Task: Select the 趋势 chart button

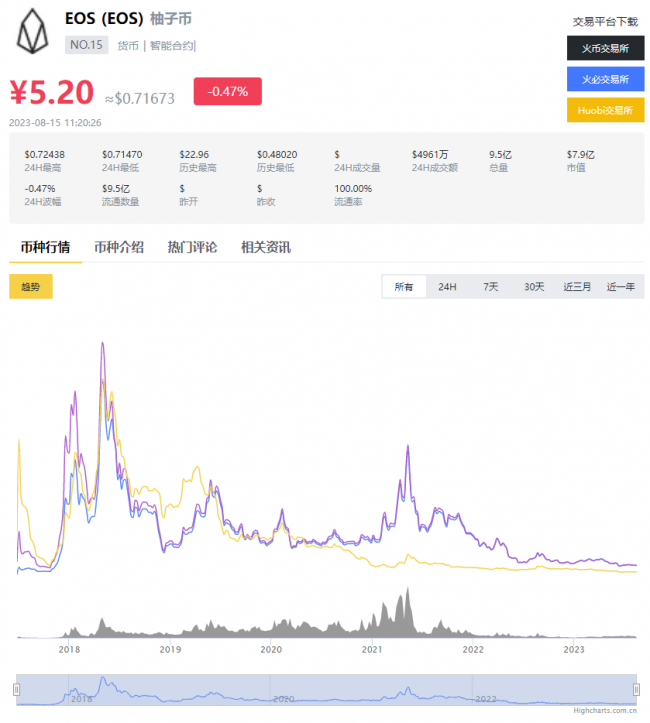Action: click(x=31, y=287)
